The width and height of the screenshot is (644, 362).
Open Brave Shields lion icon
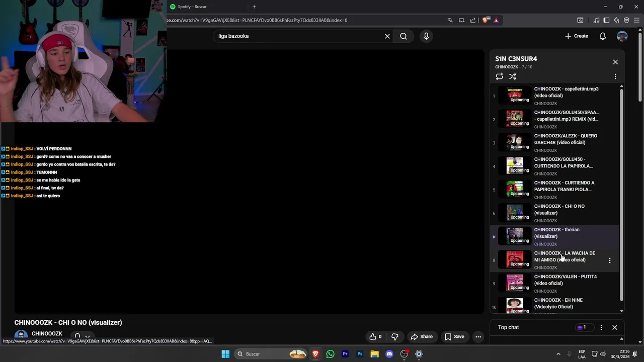pos(486,20)
